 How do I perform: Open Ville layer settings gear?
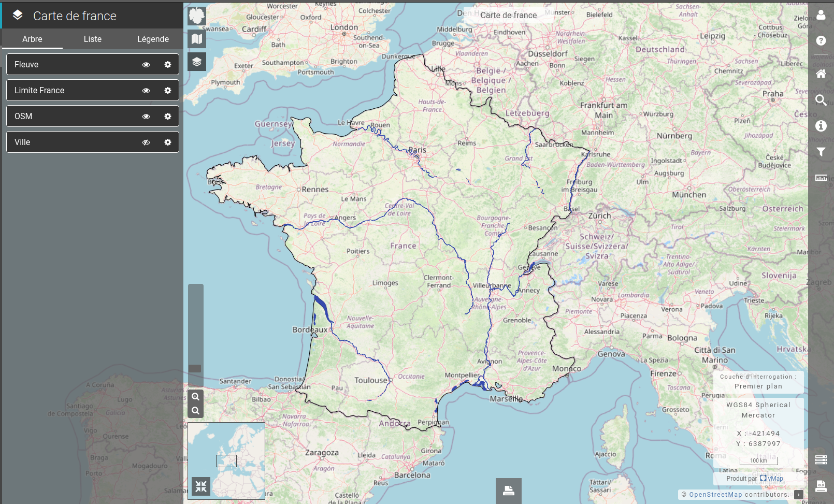coord(168,142)
